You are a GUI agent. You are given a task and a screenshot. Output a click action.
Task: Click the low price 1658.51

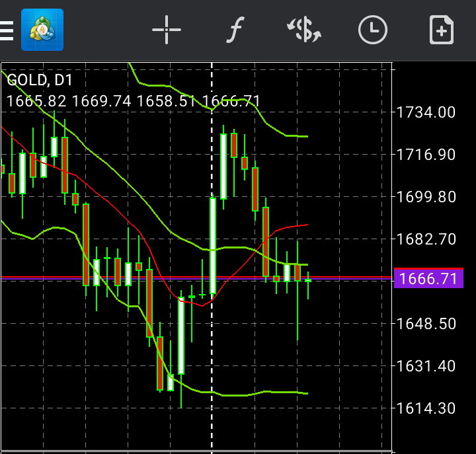pyautogui.click(x=166, y=101)
